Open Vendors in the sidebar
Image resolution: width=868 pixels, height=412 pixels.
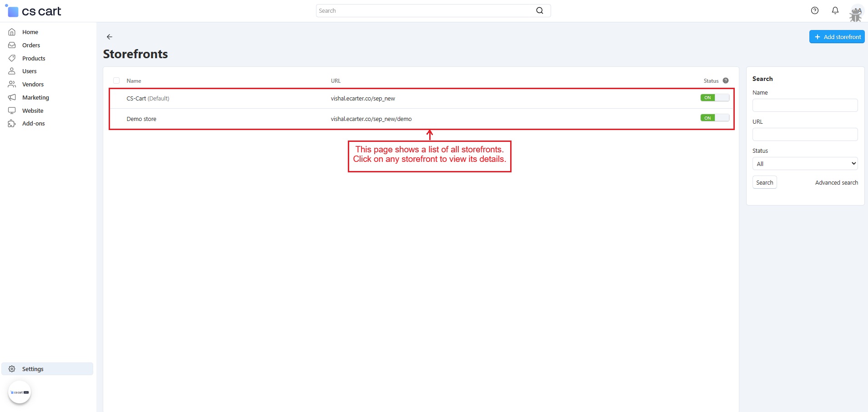click(x=33, y=84)
